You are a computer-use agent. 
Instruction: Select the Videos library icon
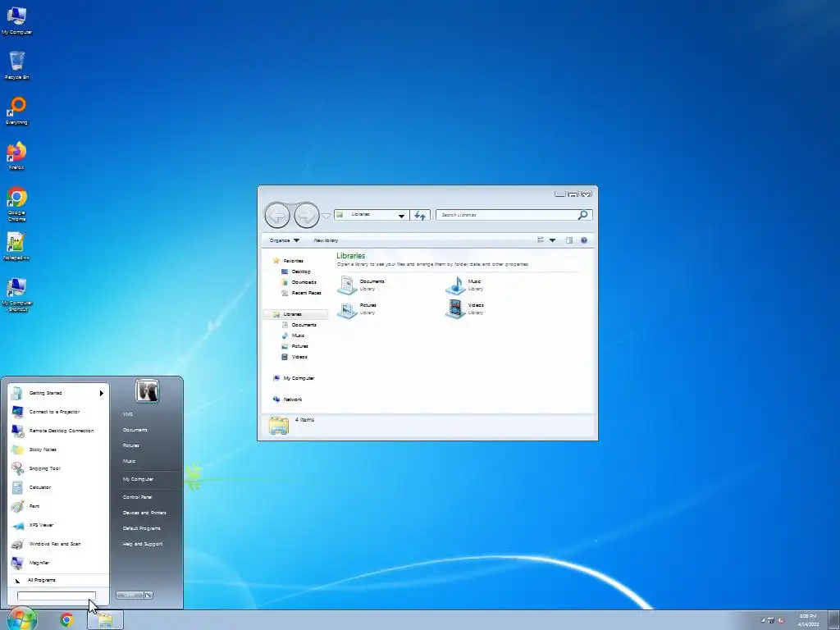(x=455, y=309)
